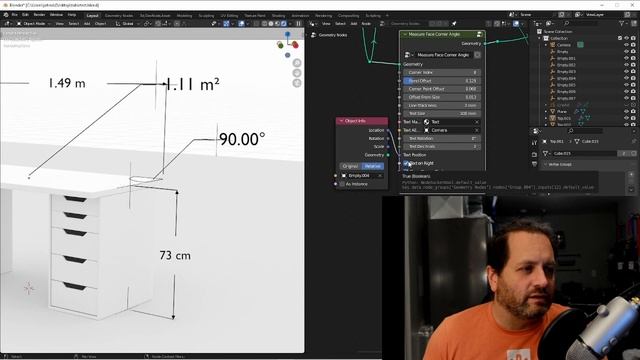The width and height of the screenshot is (640, 360).
Task: Collapse the Collection in outliner
Action: point(539,38)
